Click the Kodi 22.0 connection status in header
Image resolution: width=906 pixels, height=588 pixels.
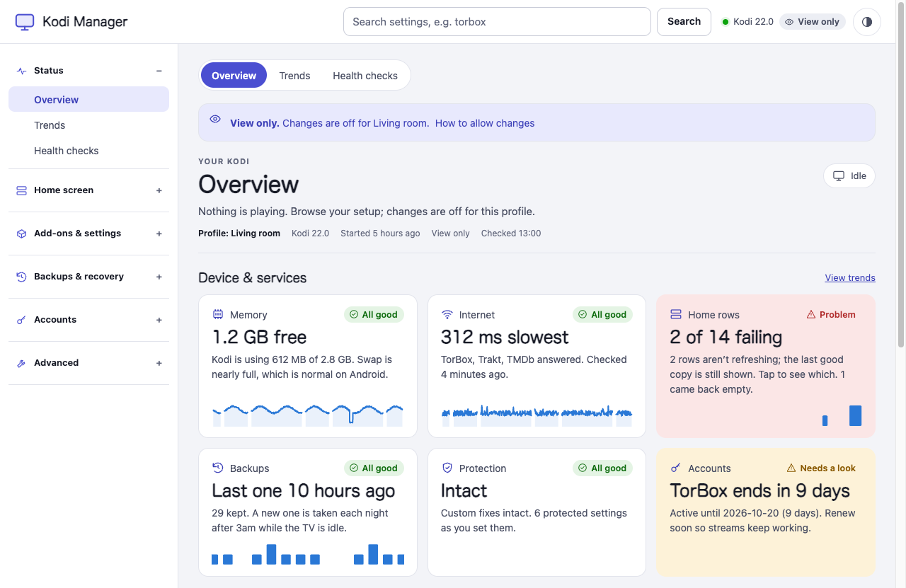747,22
